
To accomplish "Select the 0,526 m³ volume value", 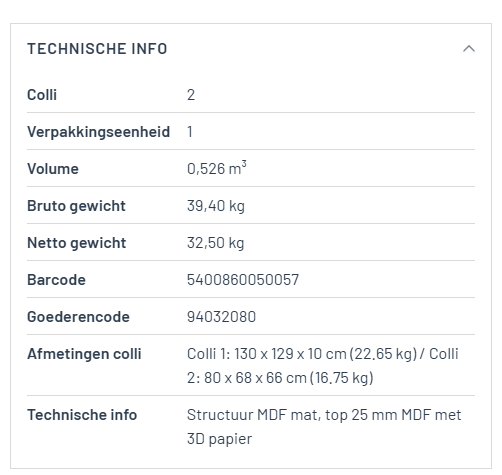I will tap(217, 168).
